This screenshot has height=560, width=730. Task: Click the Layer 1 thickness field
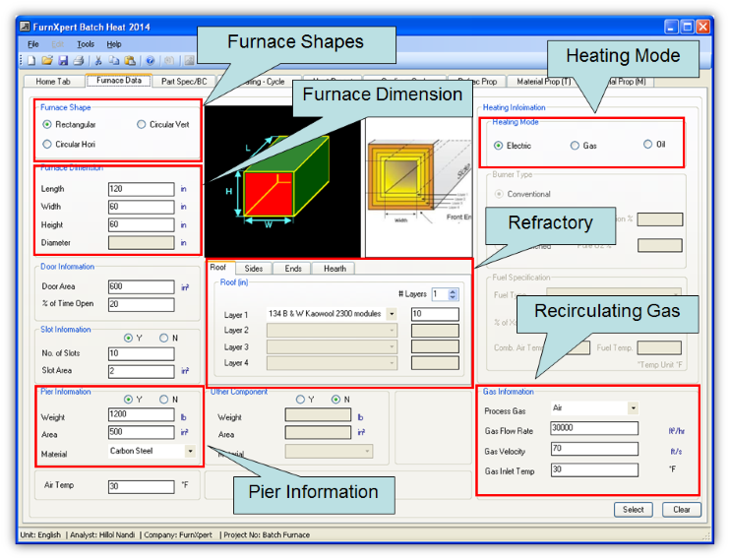pos(435,314)
